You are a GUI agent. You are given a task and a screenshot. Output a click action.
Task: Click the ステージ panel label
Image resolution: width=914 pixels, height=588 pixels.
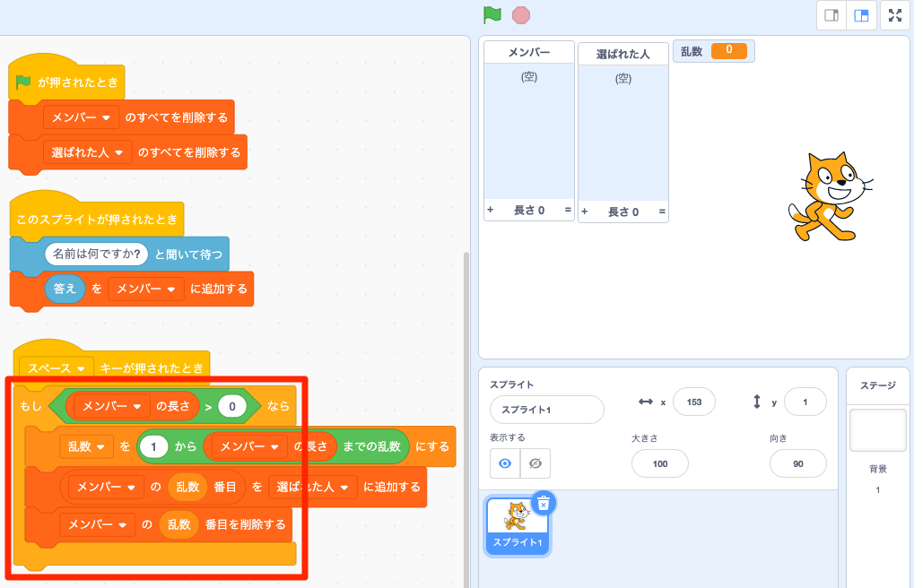tap(878, 385)
